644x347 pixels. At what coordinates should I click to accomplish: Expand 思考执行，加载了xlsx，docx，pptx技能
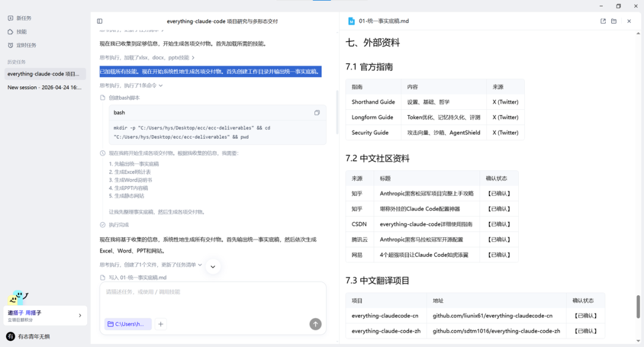click(147, 57)
